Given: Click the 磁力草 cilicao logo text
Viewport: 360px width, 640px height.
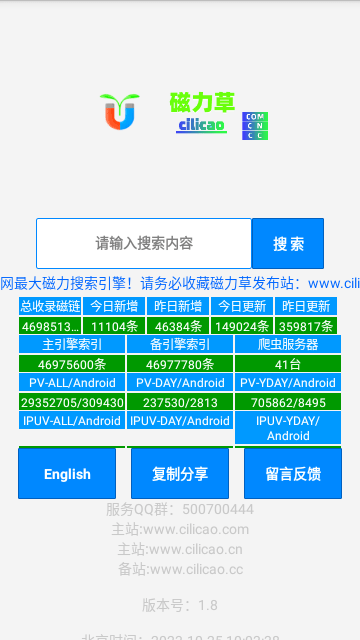Looking at the screenshot, I should pos(202,113).
